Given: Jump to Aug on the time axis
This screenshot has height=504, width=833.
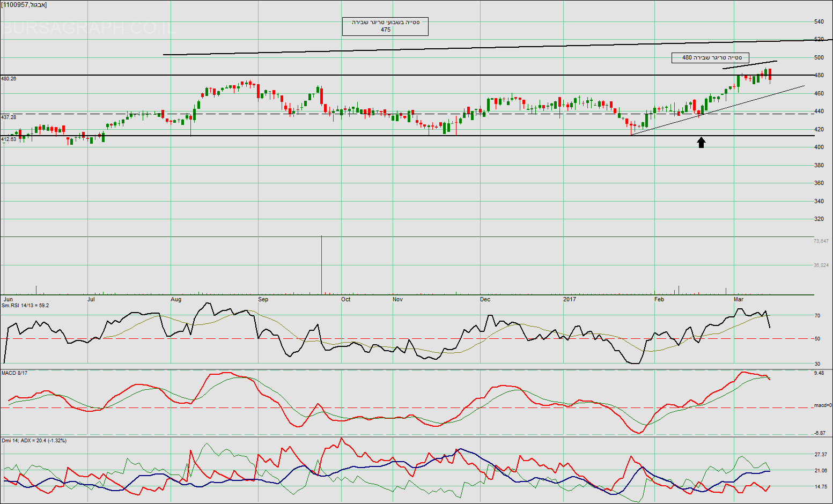Looking at the screenshot, I should click(176, 299).
